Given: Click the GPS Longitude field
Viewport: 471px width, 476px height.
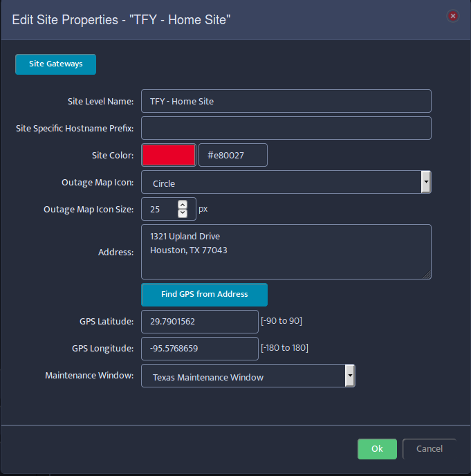Looking at the screenshot, I should pyautogui.click(x=200, y=349).
